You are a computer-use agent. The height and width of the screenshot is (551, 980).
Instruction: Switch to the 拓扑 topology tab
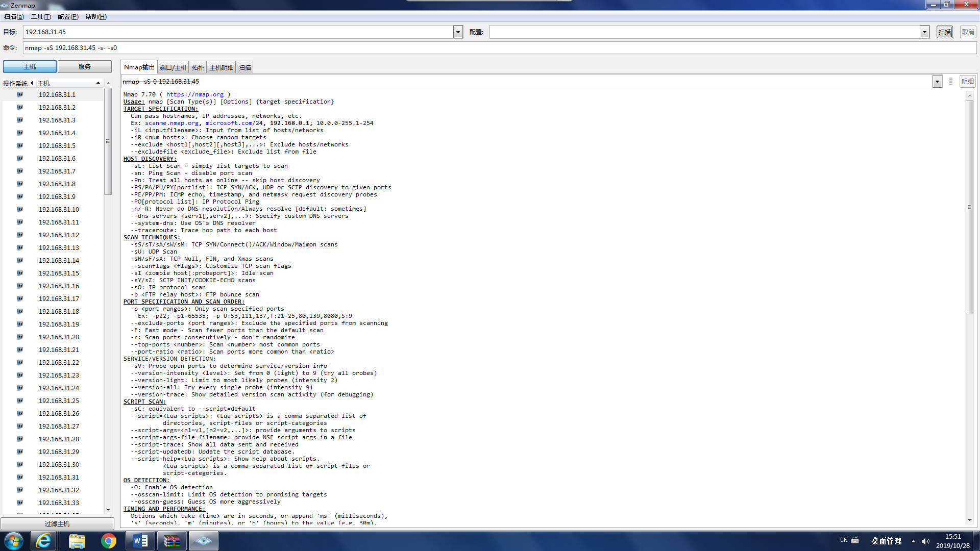tap(198, 67)
